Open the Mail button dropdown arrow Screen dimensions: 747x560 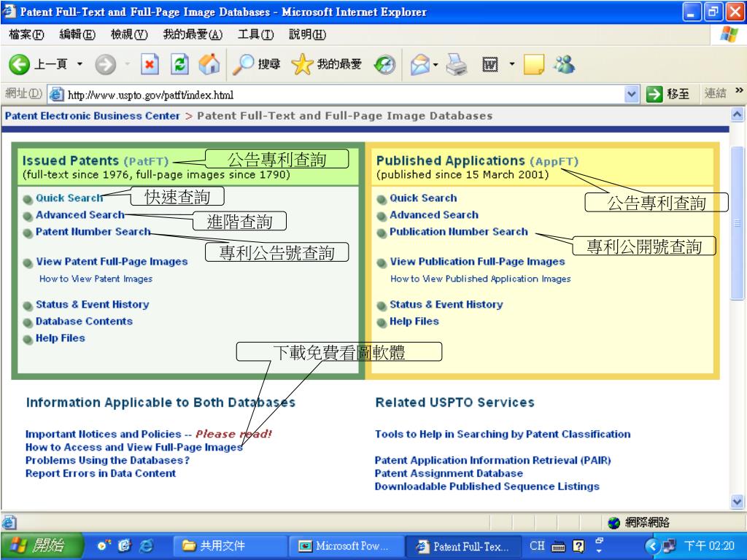(436, 64)
